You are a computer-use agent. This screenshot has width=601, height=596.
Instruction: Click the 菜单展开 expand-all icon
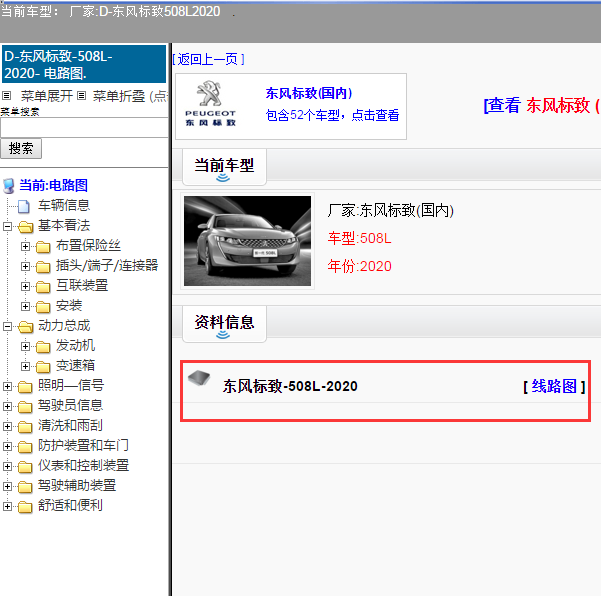[x=7, y=95]
